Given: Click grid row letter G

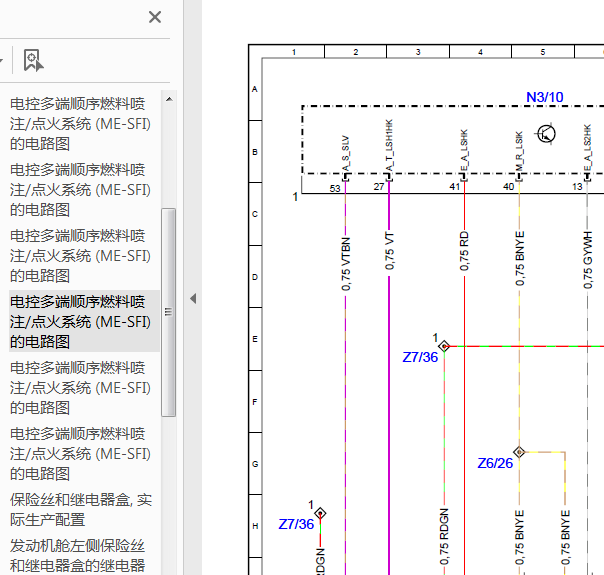Looking at the screenshot, I should 255,464.
